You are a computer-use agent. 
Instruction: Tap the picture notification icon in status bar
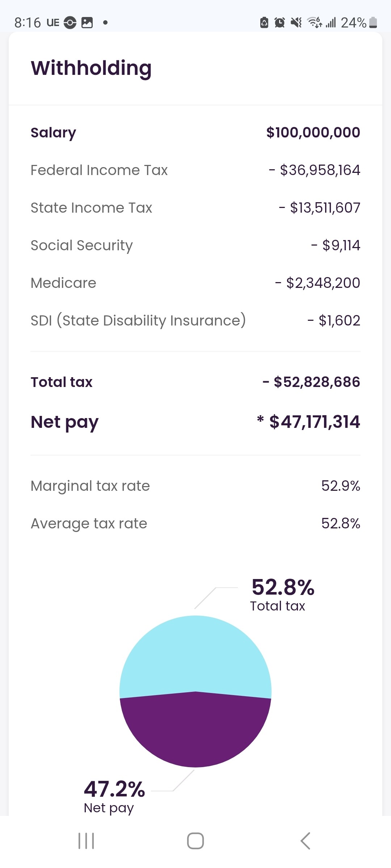coord(87,23)
